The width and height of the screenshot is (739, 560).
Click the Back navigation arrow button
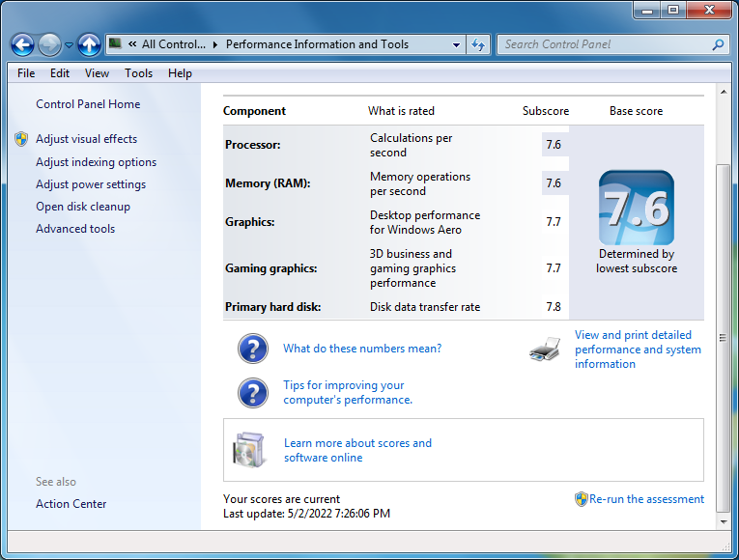tap(23, 44)
